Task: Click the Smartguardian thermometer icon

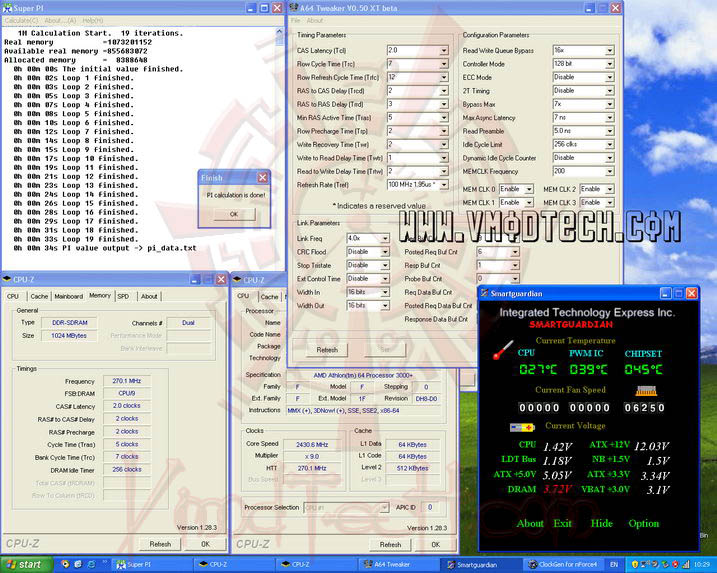Action: point(503,350)
